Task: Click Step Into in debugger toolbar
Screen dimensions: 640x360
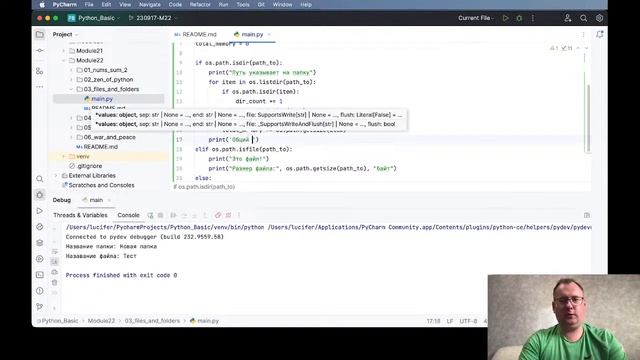Action: coord(195,215)
